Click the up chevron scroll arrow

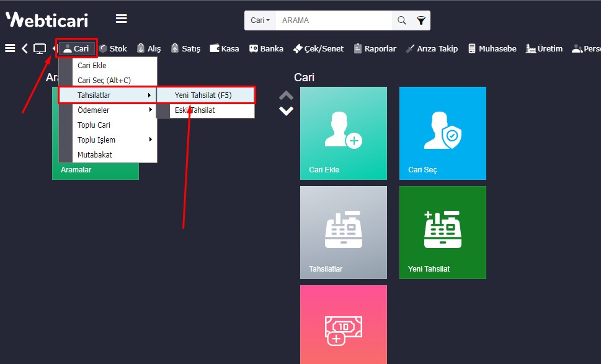(286, 95)
